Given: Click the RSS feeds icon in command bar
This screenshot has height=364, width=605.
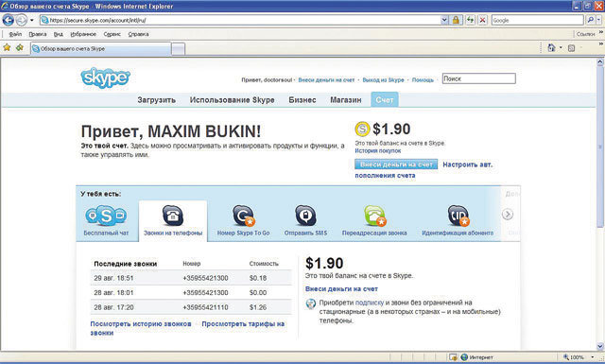Looking at the screenshot, I should coord(571,48).
